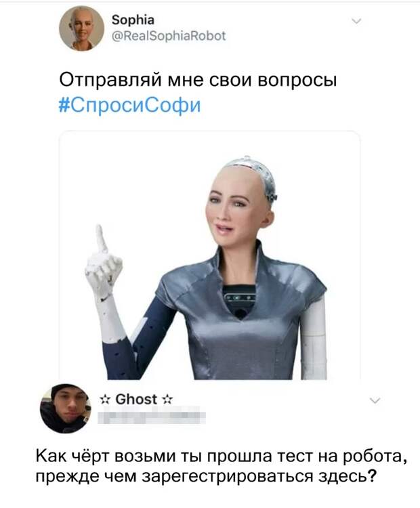Click the star icon before Ghost
This screenshot has width=420, height=508.
coord(104,400)
